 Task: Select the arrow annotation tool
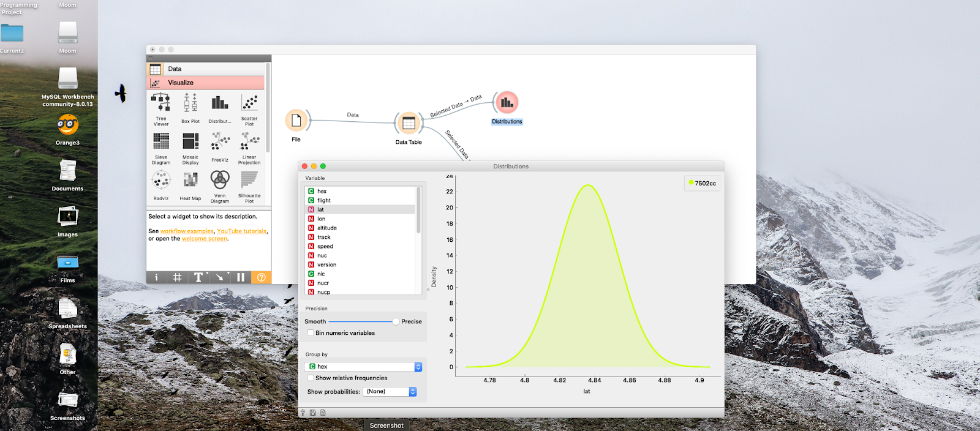[x=220, y=277]
